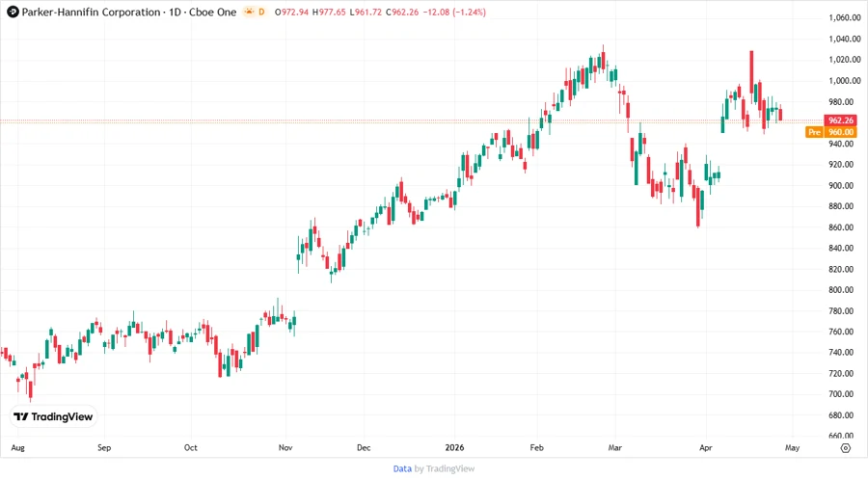868x480 pixels.
Task: Click the 1,040.00 price axis label
Action: (845, 39)
